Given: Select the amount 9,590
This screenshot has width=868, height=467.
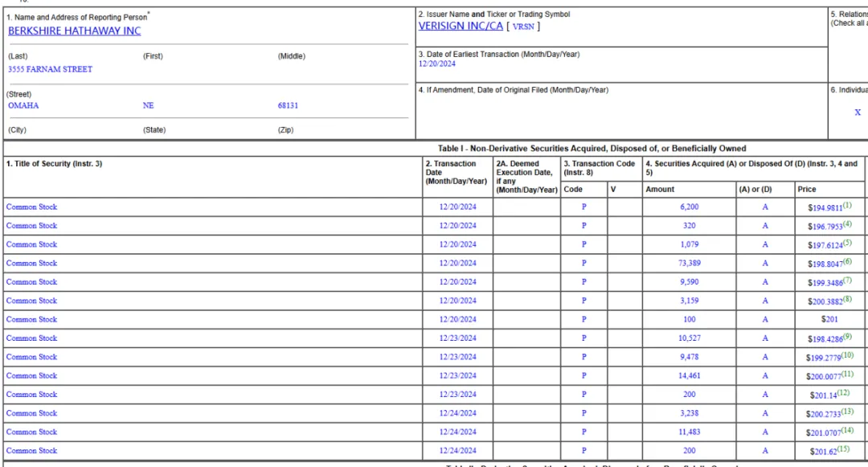Looking at the screenshot, I should (690, 282).
